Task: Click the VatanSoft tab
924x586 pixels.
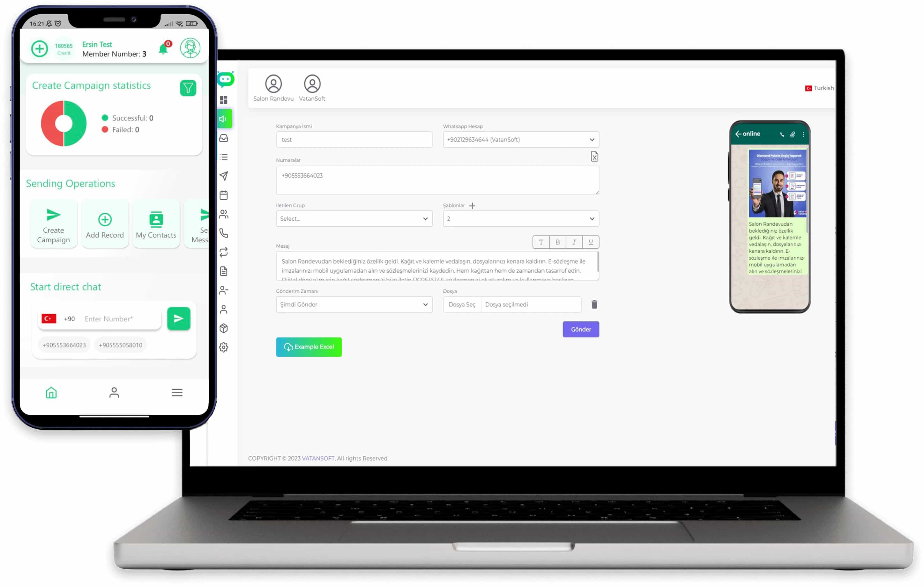Action: (x=312, y=88)
